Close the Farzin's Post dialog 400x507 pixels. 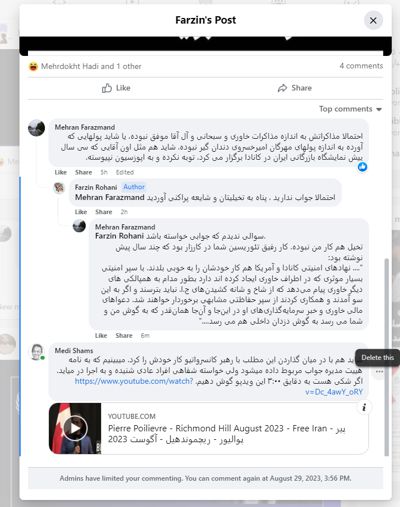[x=373, y=21]
